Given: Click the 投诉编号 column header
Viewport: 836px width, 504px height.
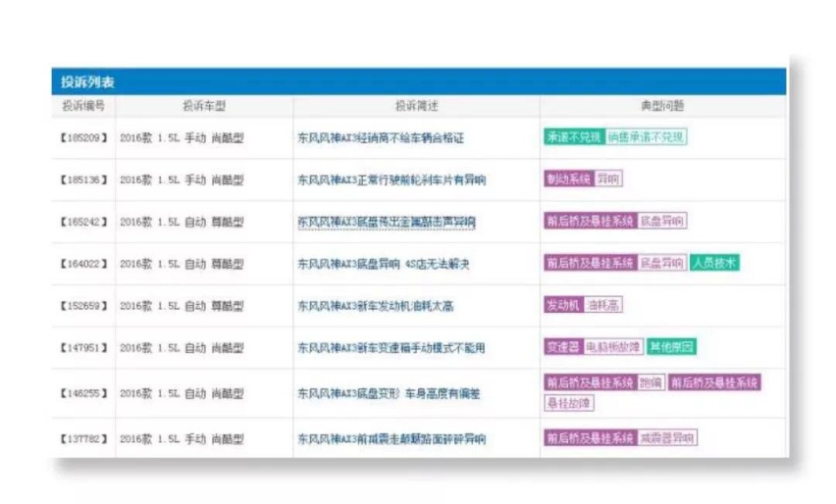Looking at the screenshot, I should pos(83,106).
